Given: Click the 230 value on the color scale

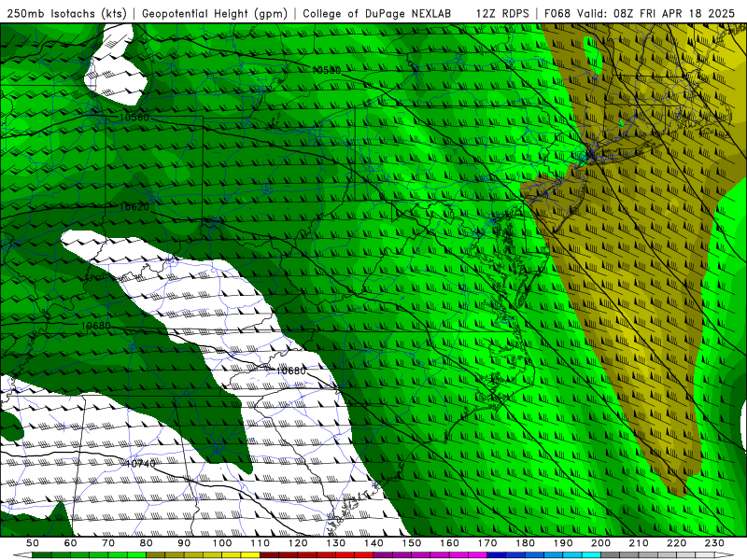Looking at the screenshot, I should click(x=714, y=543).
